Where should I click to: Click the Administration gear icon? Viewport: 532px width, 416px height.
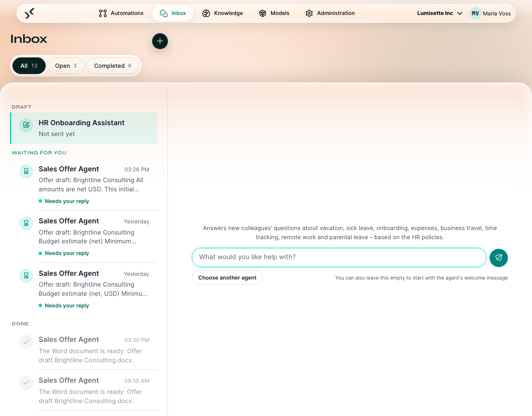309,13
